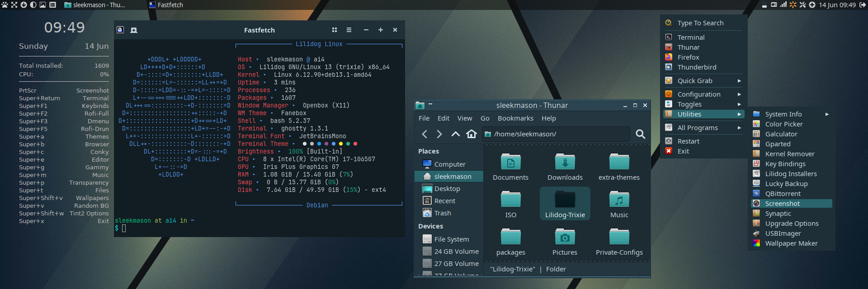Launch Thunderbird from the root menu
Image resolution: width=868 pixels, height=289 pixels.
[704, 67]
